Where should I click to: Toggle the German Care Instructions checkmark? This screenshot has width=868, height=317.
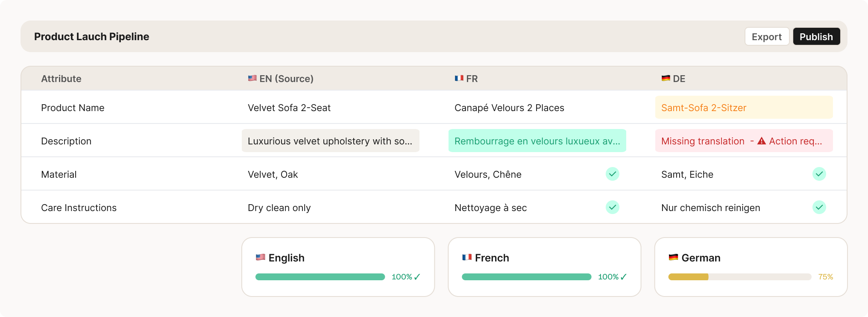coord(819,207)
